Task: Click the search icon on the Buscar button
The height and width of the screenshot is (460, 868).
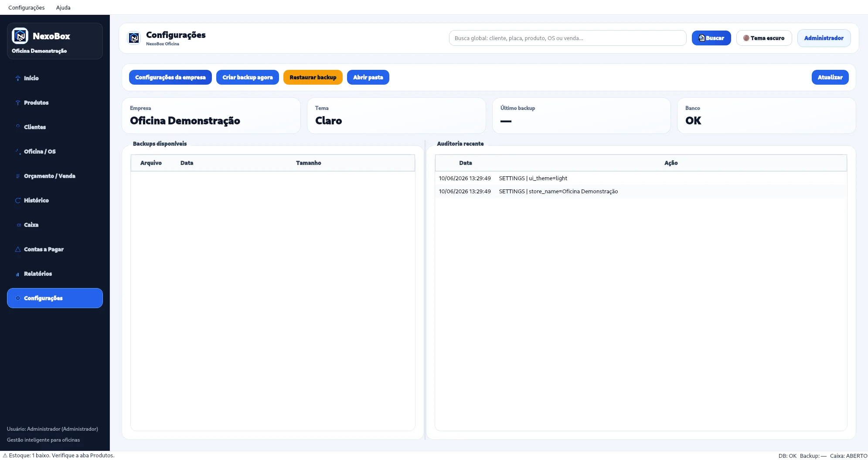Action: coord(701,38)
